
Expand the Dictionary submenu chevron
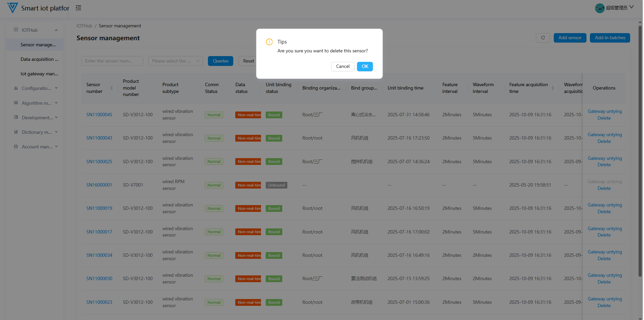tap(56, 132)
